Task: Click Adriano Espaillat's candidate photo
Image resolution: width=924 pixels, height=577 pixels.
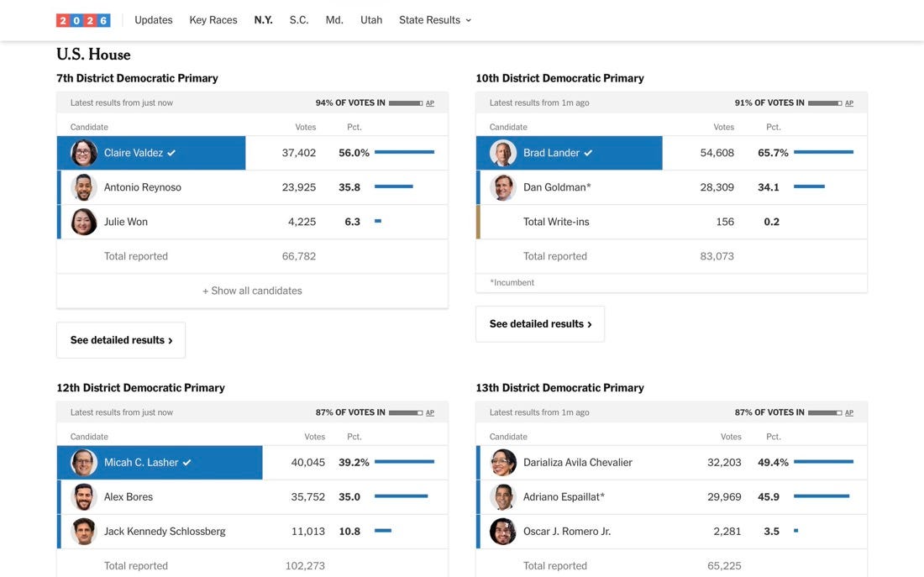Action: [502, 497]
